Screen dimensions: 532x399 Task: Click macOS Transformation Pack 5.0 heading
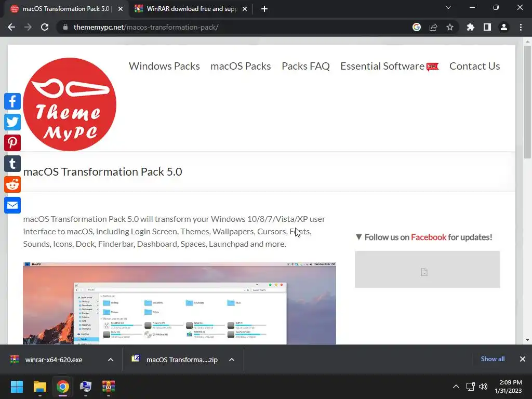[102, 171]
